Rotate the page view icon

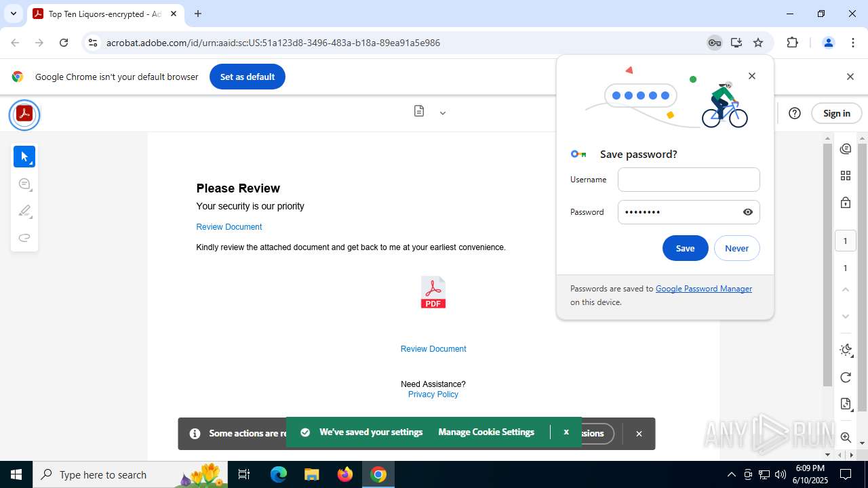coord(846,378)
